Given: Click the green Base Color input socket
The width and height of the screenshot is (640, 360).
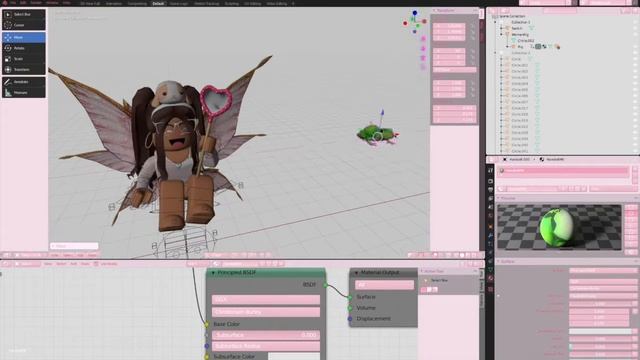Looking at the screenshot, I should coord(207,324).
